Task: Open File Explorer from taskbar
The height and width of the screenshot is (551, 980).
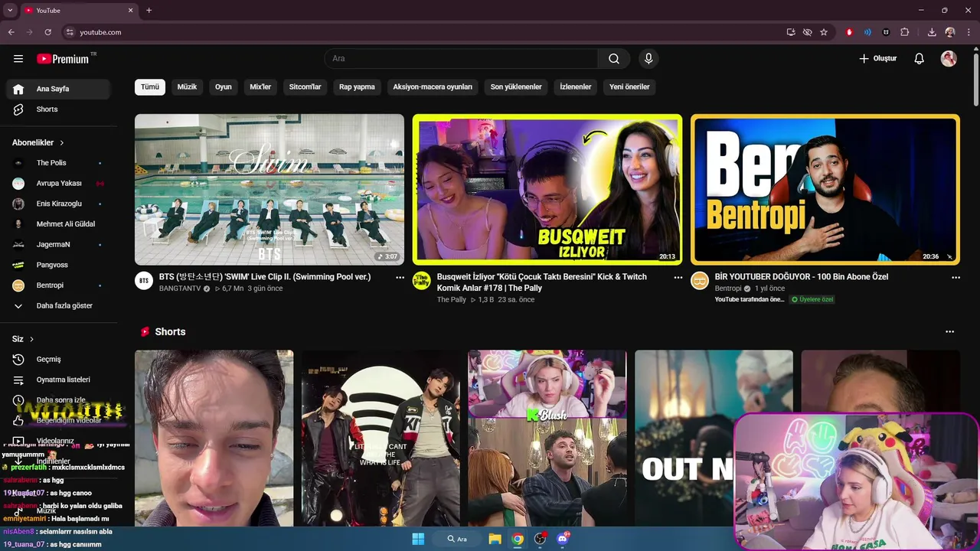Action: pos(495,539)
